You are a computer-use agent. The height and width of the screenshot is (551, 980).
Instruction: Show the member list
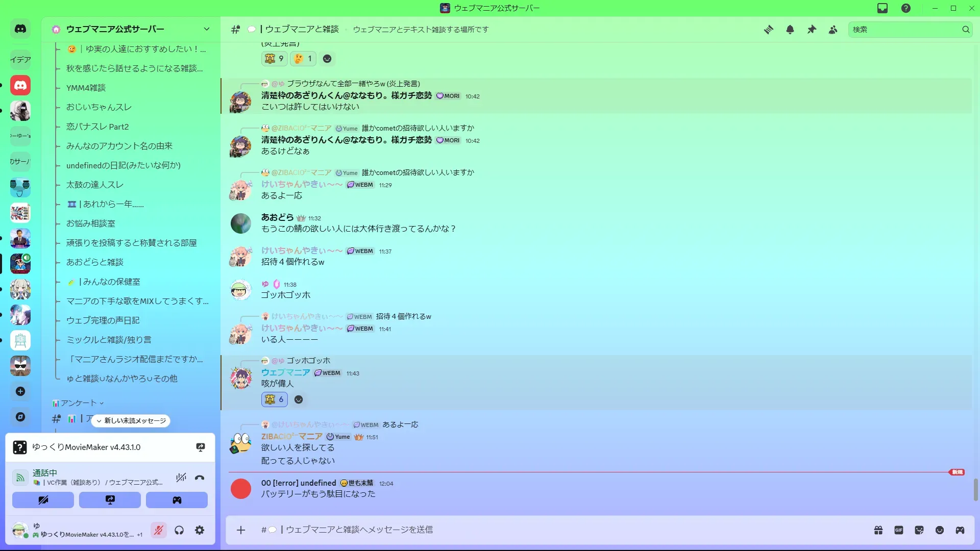833,30
